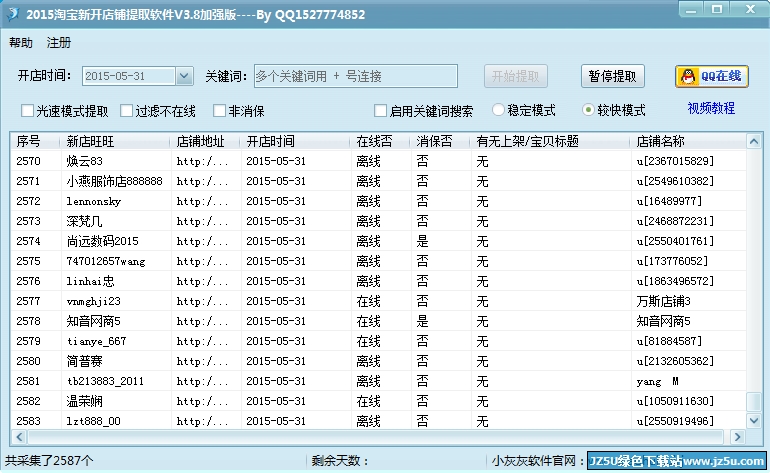Open the 帮助 menu
This screenshot has width=770, height=473.
[21, 43]
